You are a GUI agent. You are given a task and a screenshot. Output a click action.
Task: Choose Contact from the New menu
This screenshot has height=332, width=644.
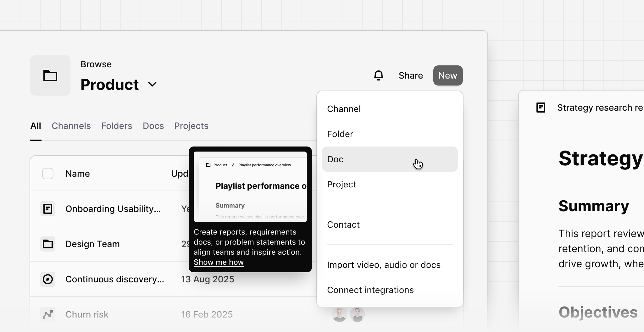[390, 224]
